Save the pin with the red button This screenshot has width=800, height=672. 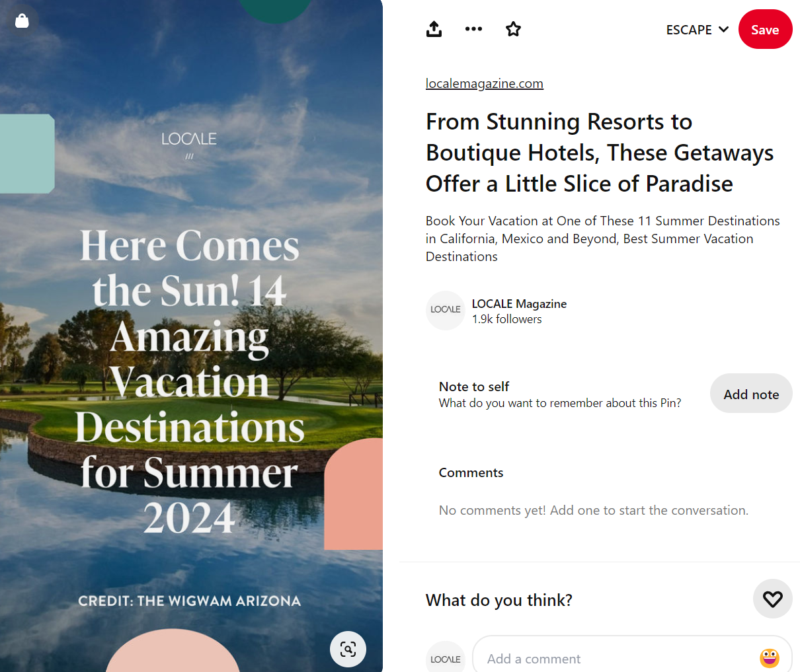pyautogui.click(x=765, y=29)
